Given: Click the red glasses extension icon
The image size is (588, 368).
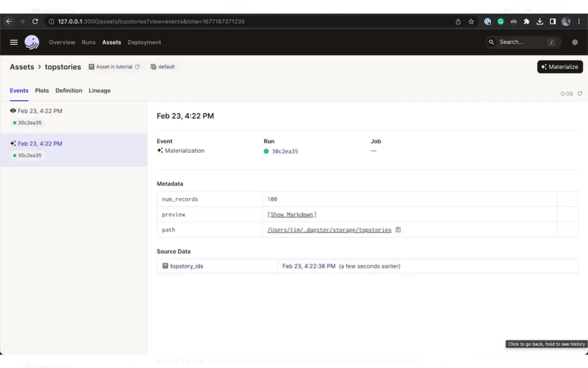Looking at the screenshot, I should tap(513, 21).
